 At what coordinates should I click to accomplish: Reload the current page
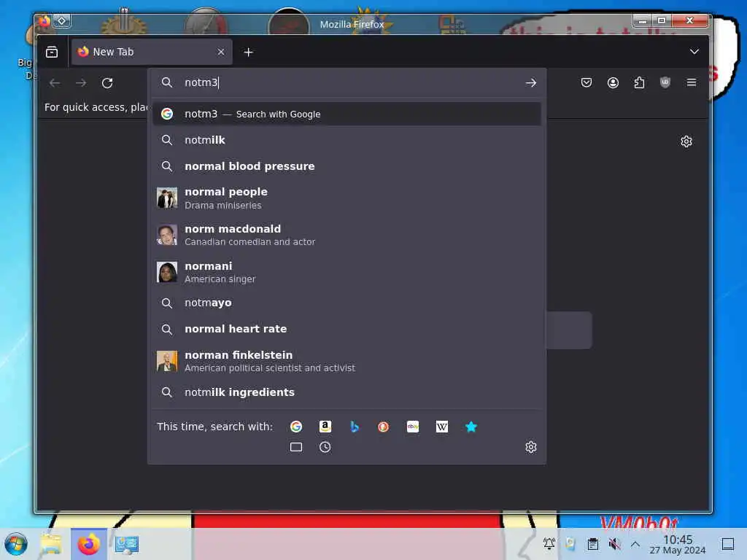pyautogui.click(x=107, y=83)
